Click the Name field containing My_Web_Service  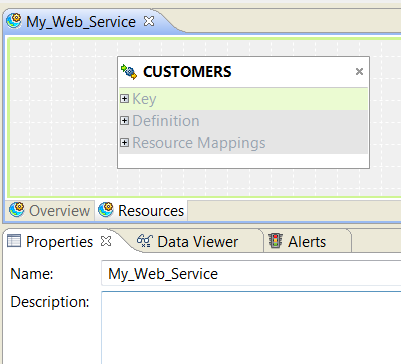(x=251, y=273)
